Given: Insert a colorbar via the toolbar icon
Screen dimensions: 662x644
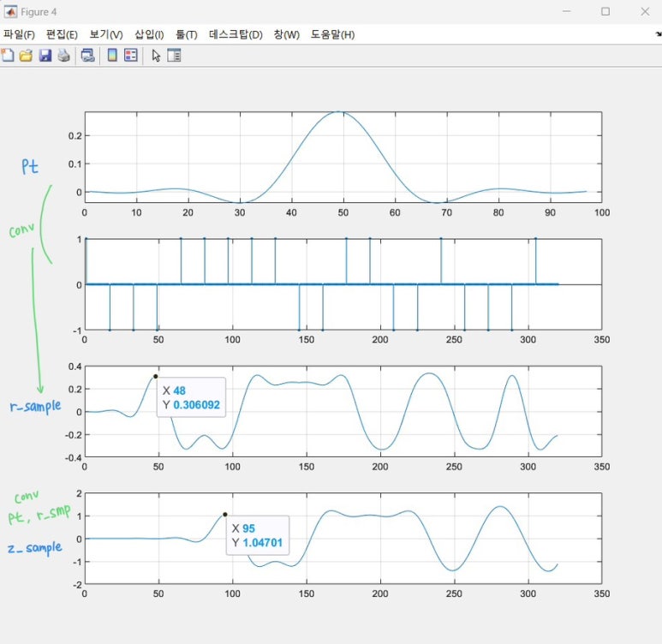Looking at the screenshot, I should (112, 56).
